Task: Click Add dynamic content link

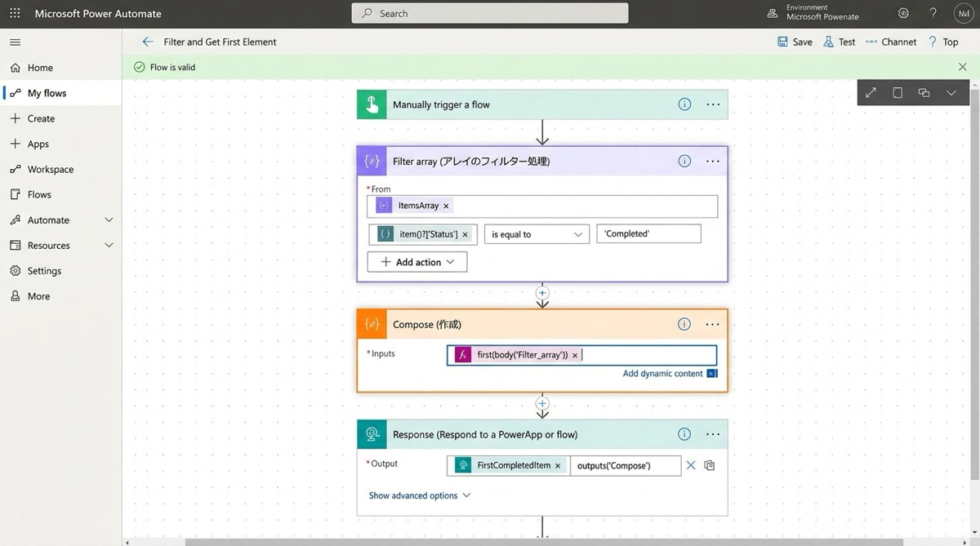Action: (662, 373)
